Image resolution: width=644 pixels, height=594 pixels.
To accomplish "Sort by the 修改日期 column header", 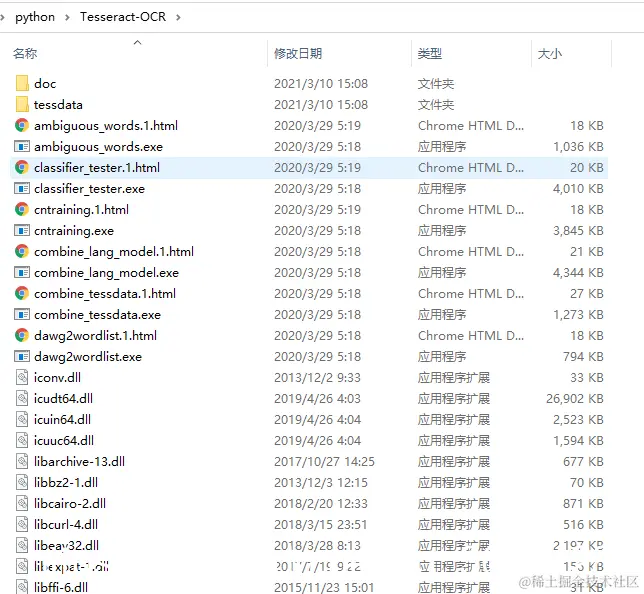I will pos(298,53).
